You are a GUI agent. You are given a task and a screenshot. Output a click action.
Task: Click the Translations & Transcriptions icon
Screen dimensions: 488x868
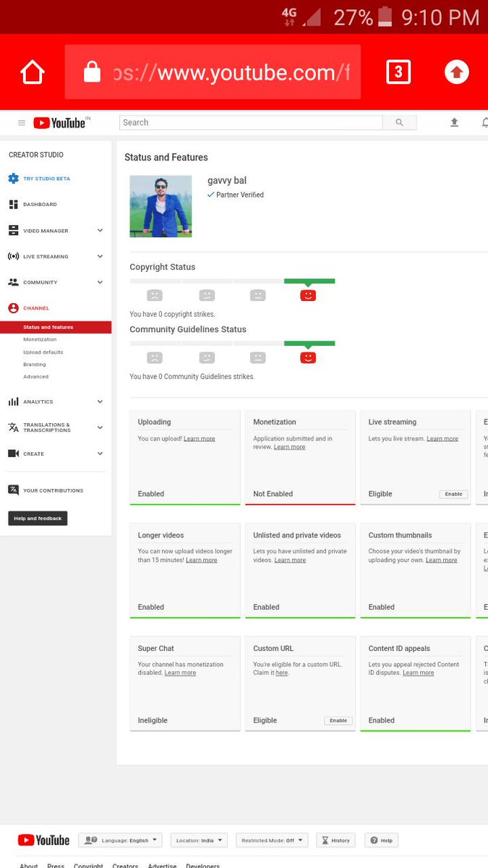pos(13,427)
